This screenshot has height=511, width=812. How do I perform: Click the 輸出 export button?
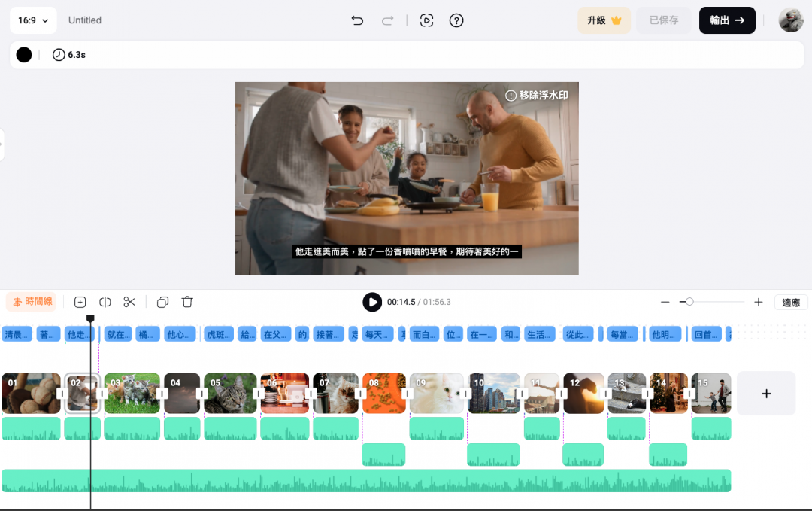point(726,20)
